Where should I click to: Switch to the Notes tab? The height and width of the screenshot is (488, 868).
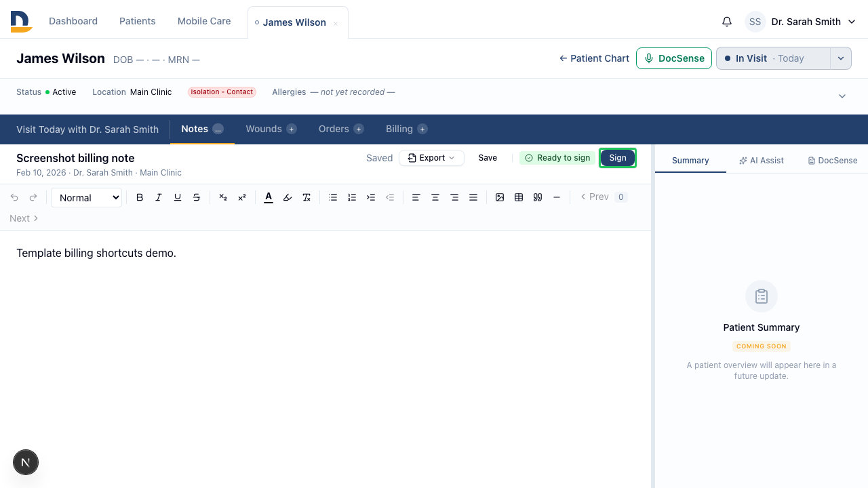(x=202, y=129)
